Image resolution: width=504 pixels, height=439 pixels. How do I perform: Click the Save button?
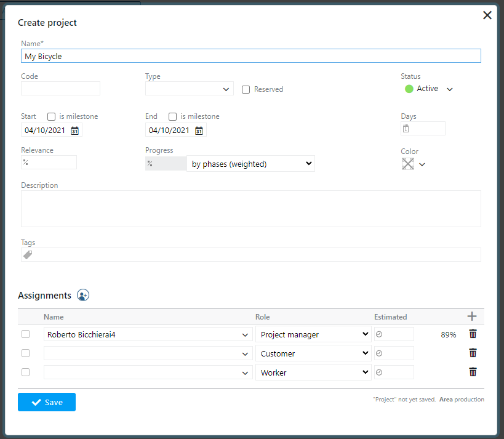point(47,402)
